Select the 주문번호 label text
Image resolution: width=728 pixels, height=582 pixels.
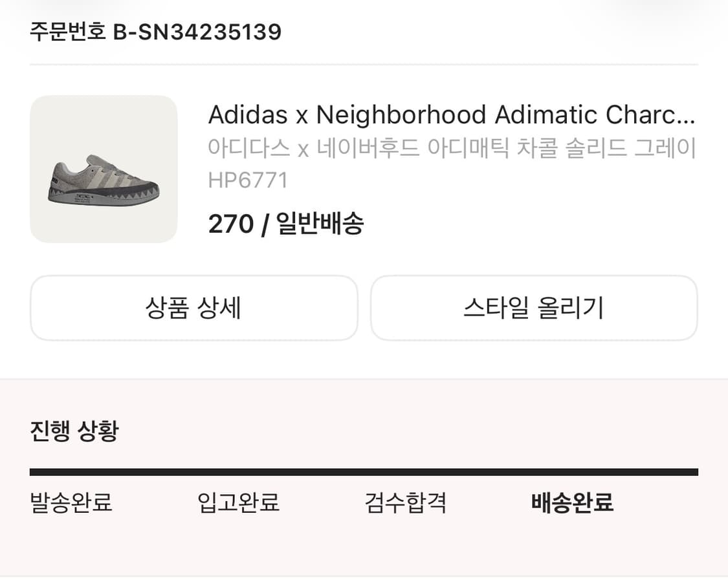67,32
